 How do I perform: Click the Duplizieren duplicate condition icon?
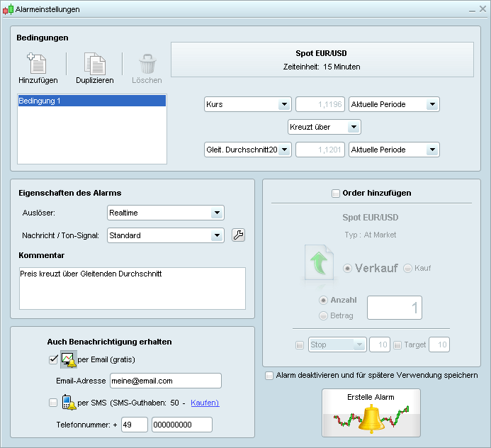click(95, 64)
